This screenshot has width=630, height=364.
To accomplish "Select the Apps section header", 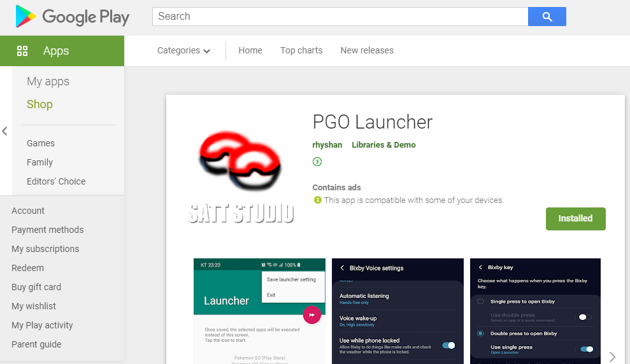I will pyautogui.click(x=62, y=51).
